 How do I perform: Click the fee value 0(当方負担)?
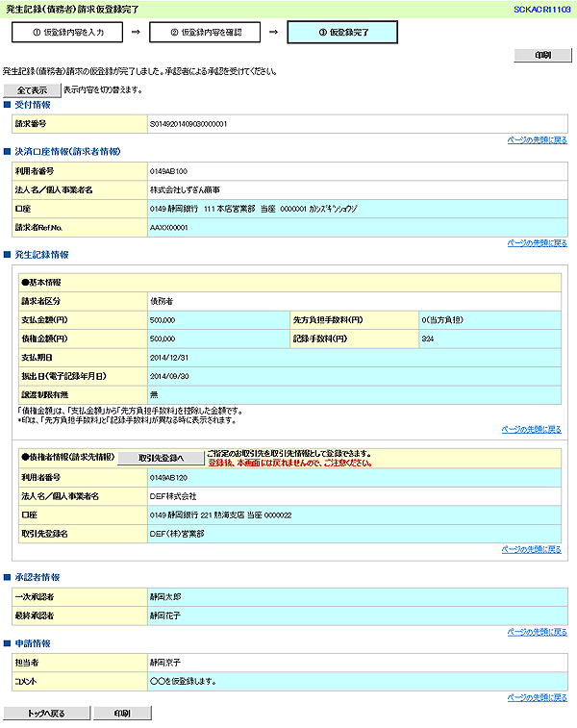442,320
